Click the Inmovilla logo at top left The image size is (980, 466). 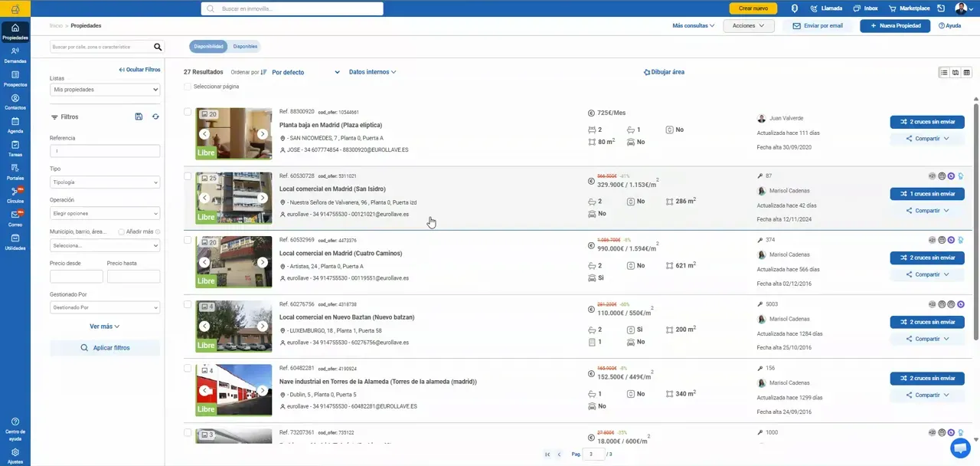click(x=15, y=8)
